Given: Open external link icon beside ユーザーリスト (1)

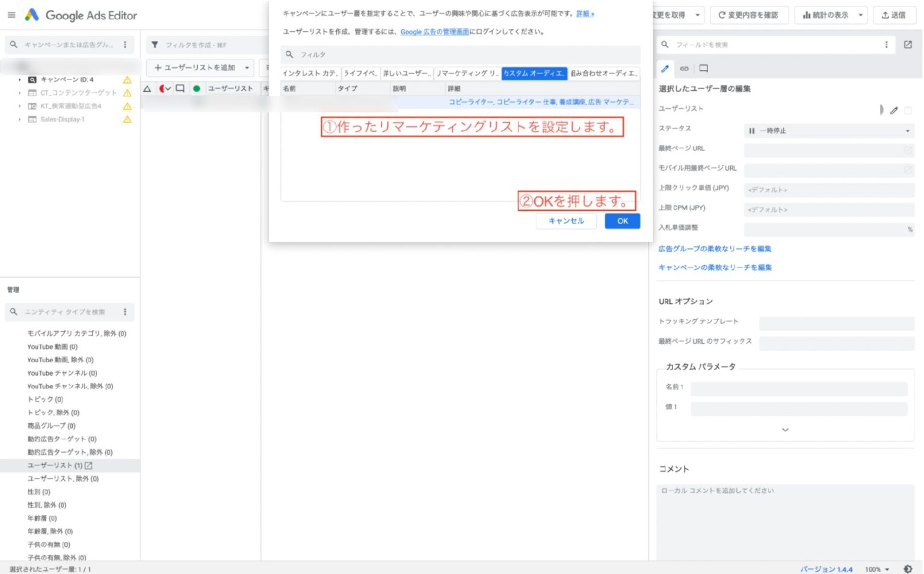Looking at the screenshot, I should (x=89, y=465).
